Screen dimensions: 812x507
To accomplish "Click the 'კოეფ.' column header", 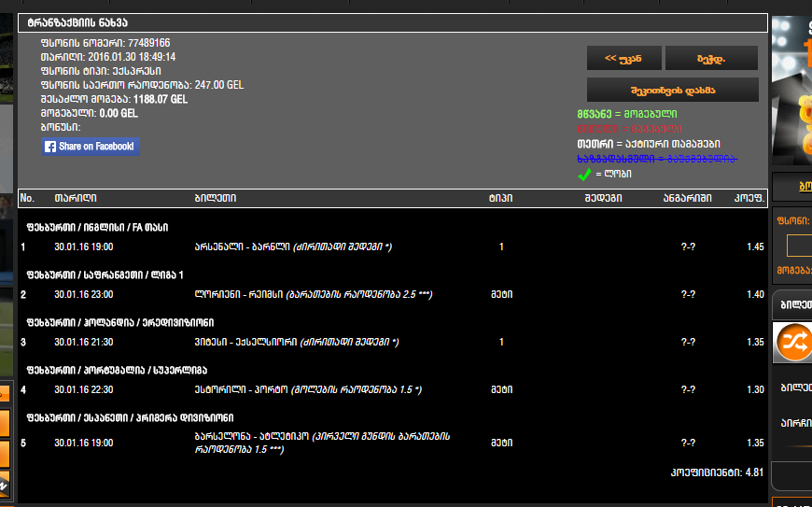I will pyautogui.click(x=749, y=198).
